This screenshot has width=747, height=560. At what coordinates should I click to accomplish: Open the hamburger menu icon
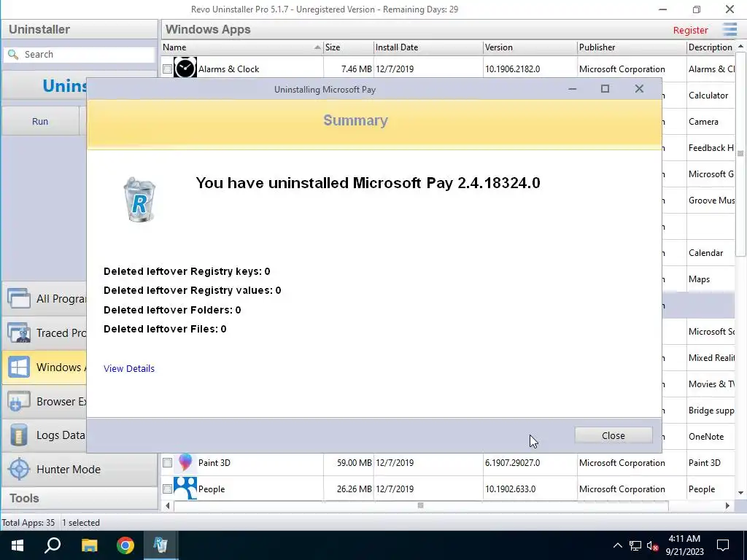(x=729, y=29)
